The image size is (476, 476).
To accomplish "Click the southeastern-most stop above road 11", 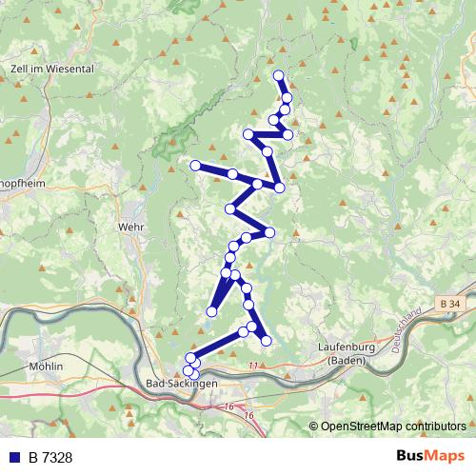I will point(267,341).
